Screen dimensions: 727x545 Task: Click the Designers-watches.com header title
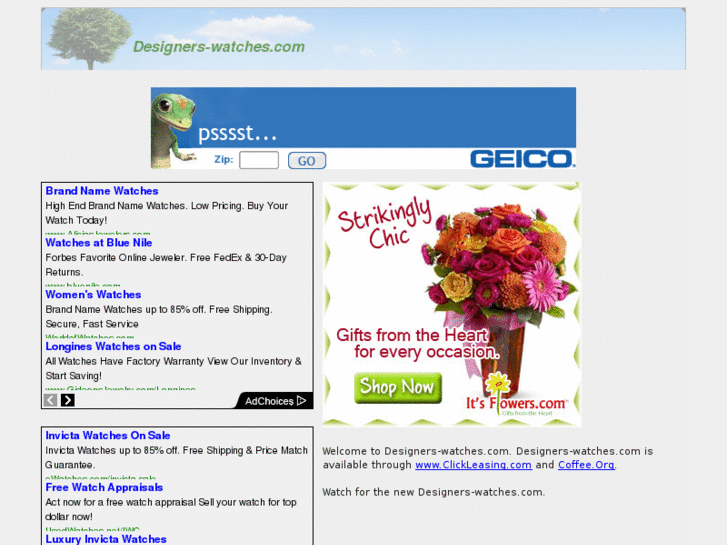(219, 47)
